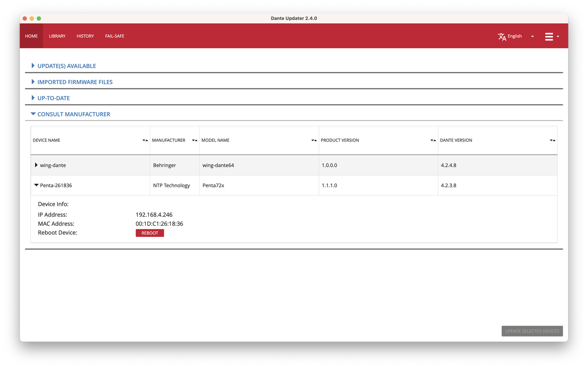Sort by DEVICE NAME column arrows
This screenshot has height=368, width=588.
tap(145, 140)
